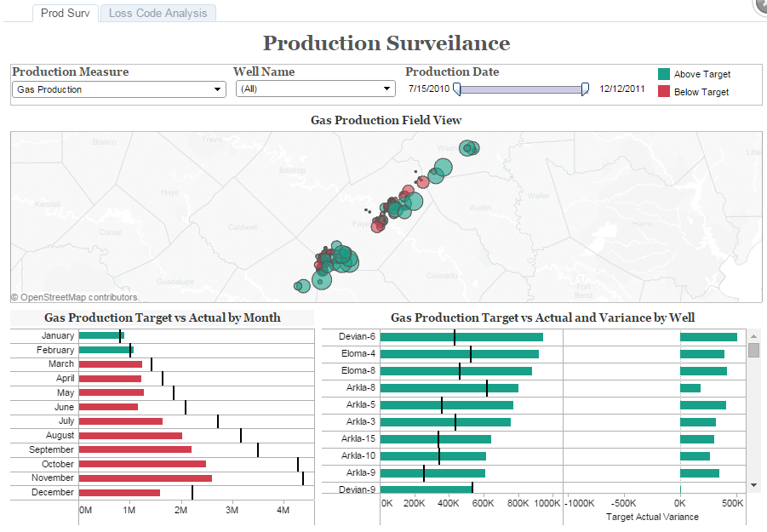This screenshot has height=532, width=767.
Task: Select a red Below Target marker on the map
Action: pos(423,181)
